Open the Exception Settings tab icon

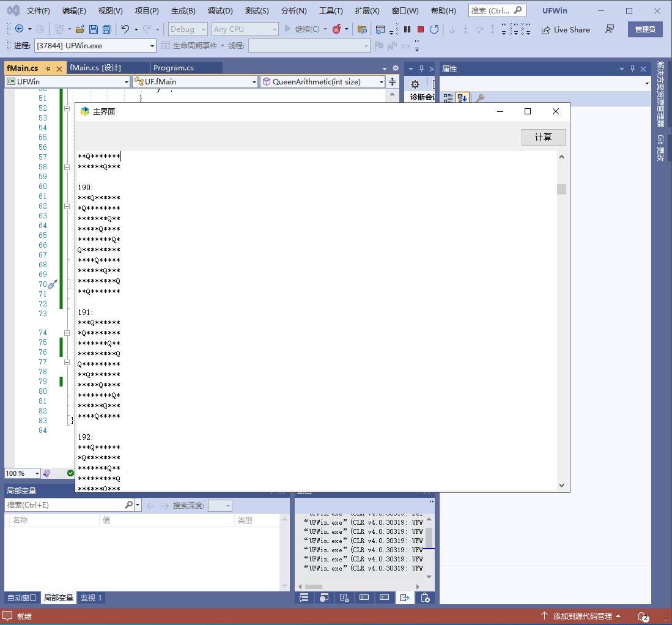(x=344, y=597)
